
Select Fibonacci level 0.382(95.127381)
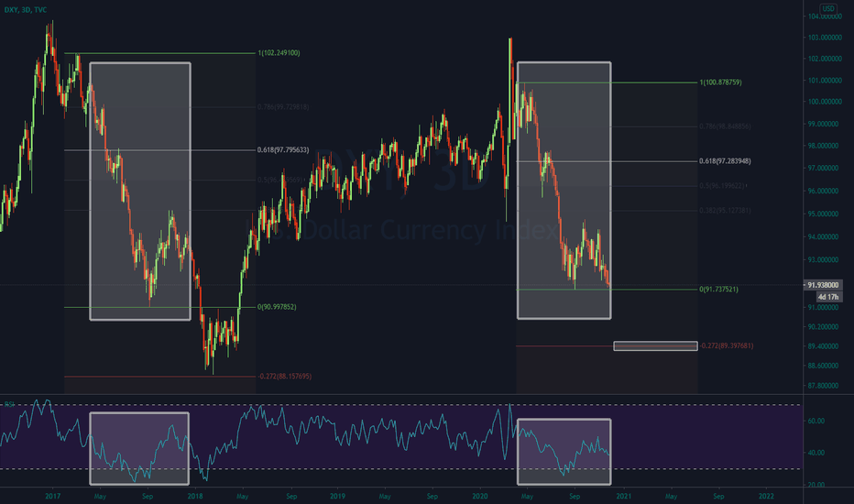725,211
